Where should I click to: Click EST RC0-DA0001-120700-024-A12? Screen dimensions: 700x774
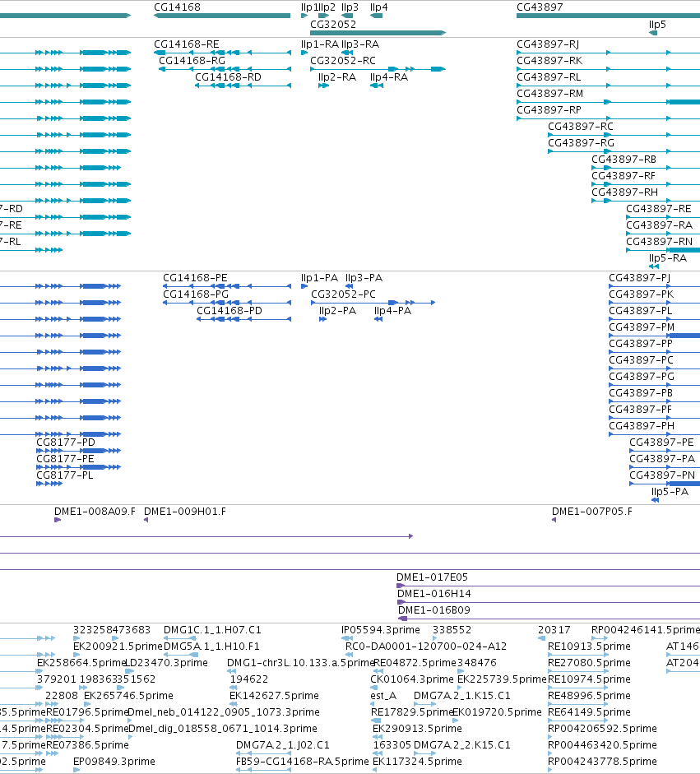point(426,647)
